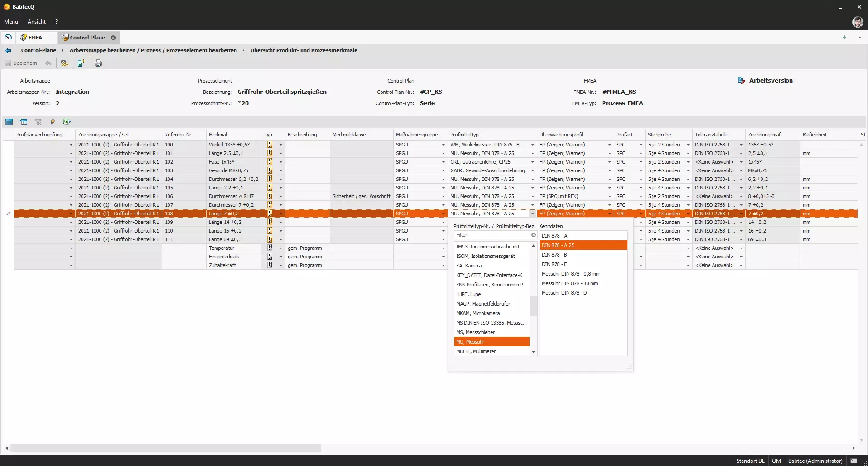
Task: Click the pencil edit indicator on row 108
Action: coord(8,214)
